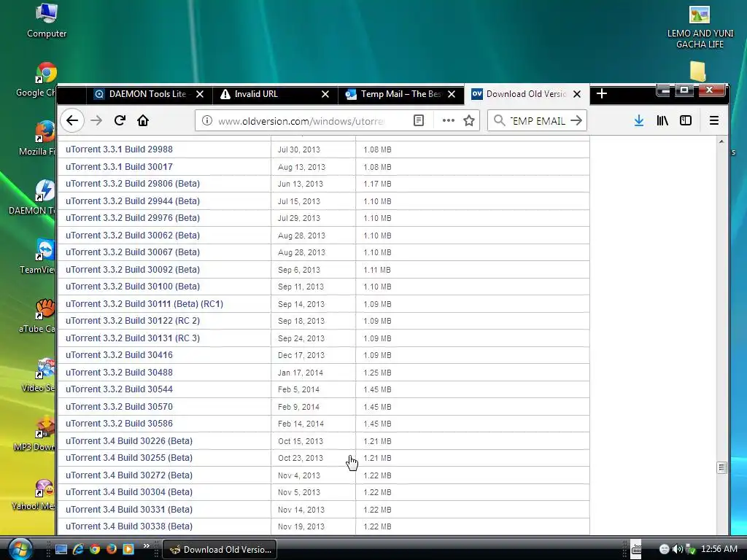Open a new tab with plus button
Viewport: 747px width, 560px height.
point(601,94)
